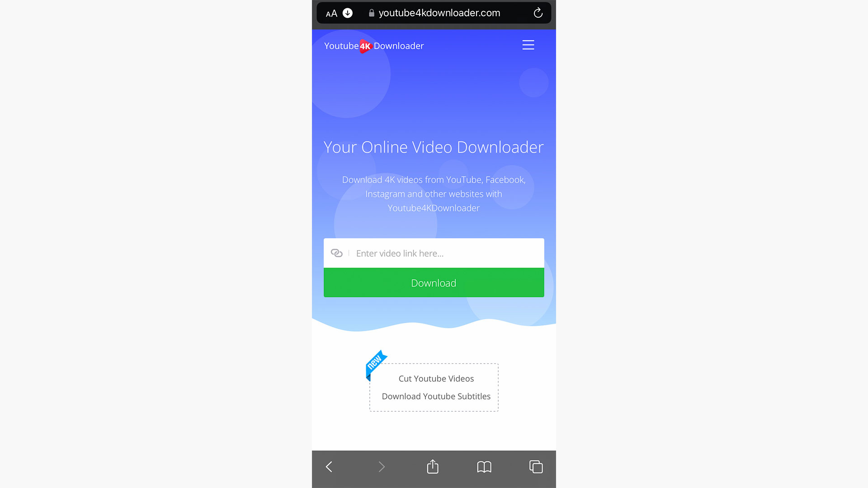
Task: Click the share icon in Safari toolbar
Action: point(433,467)
